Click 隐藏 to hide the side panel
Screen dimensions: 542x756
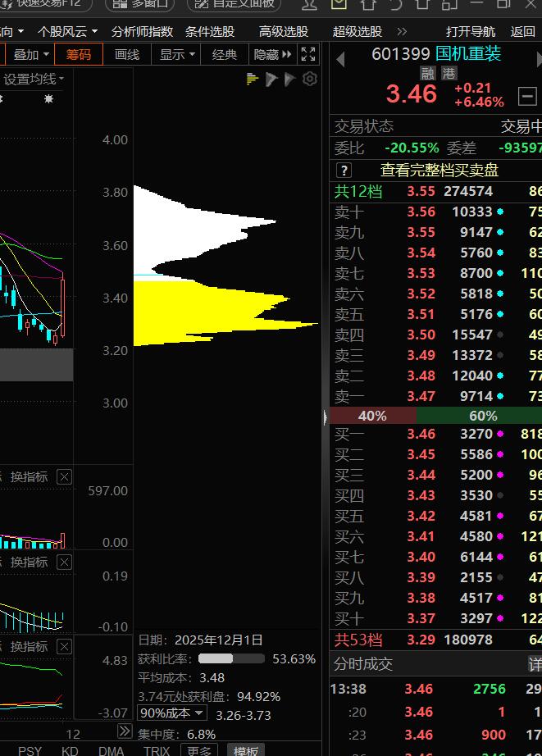click(x=273, y=54)
